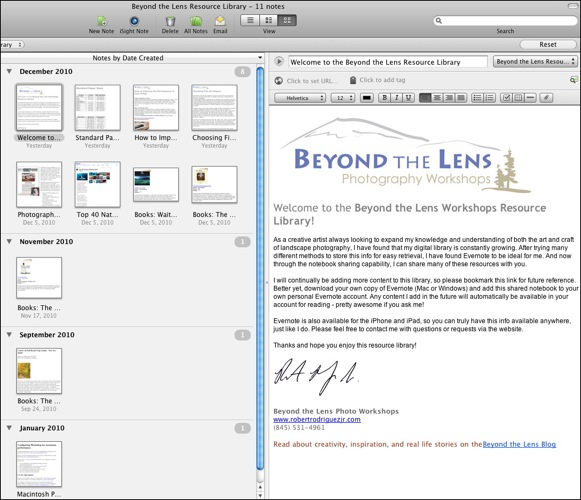This screenshot has width=581, height=500.
Task: Open the Macintosh P... note thumbnail
Action: (x=39, y=464)
